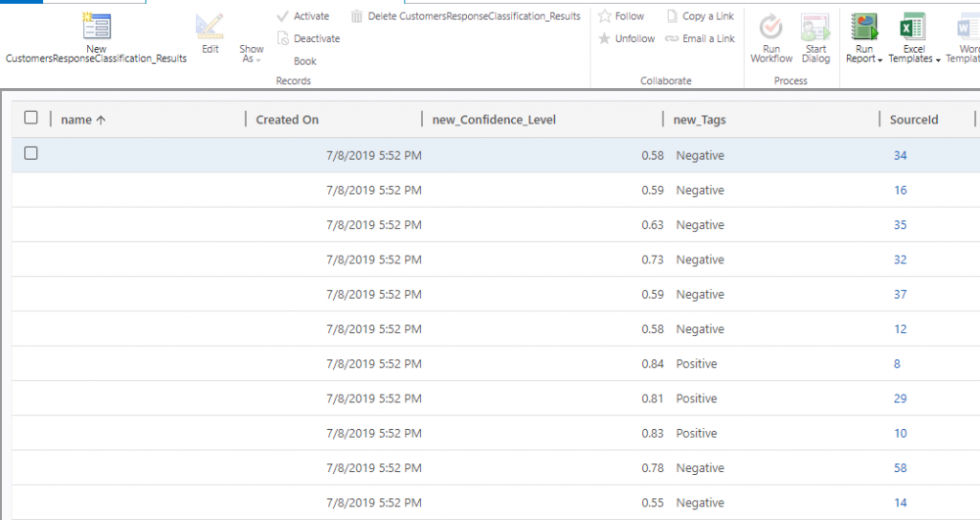Screen dimensions: 980x520
Task: Click the Delete CustomersResponseClassification_Results trash icon
Action: tap(357, 16)
